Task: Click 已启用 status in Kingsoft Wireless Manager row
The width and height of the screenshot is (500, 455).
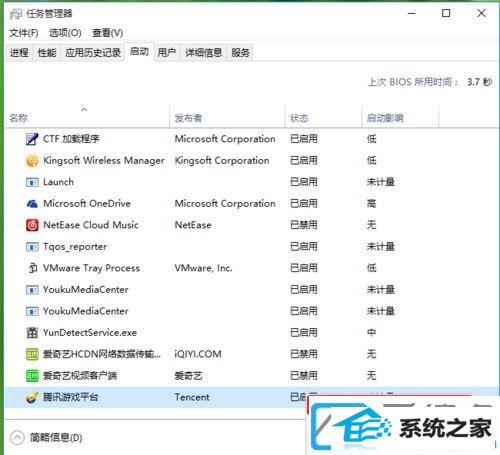Action: click(304, 160)
